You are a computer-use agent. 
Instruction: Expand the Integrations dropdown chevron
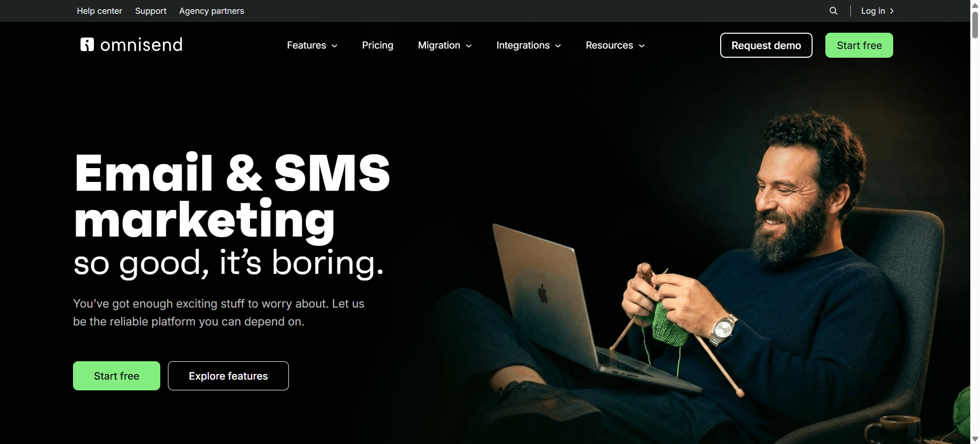558,46
